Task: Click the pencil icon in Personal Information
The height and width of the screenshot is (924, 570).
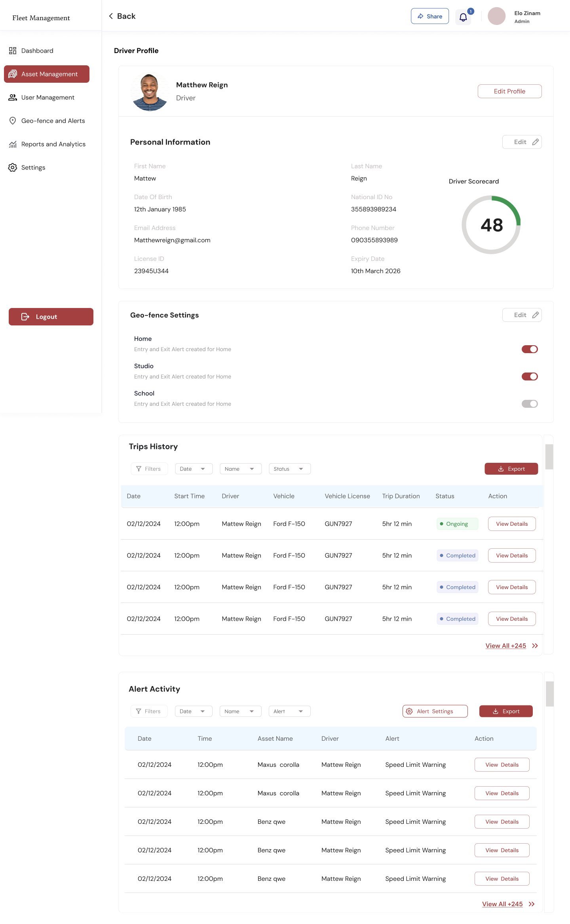Action: 536,142
